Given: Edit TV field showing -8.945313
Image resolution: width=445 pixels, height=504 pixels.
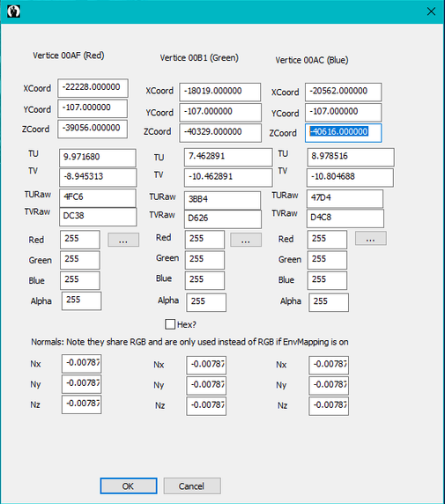Looking at the screenshot, I should pos(98,177).
